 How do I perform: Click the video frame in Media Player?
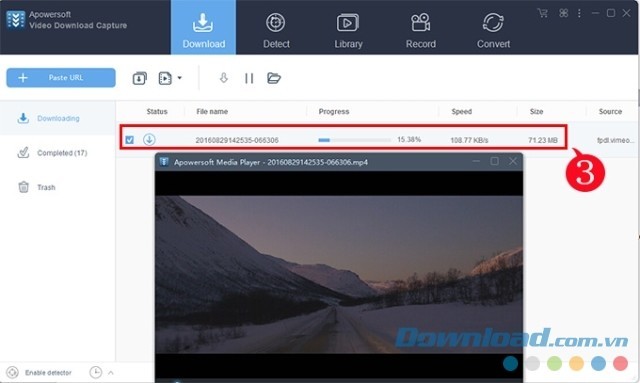pos(339,274)
